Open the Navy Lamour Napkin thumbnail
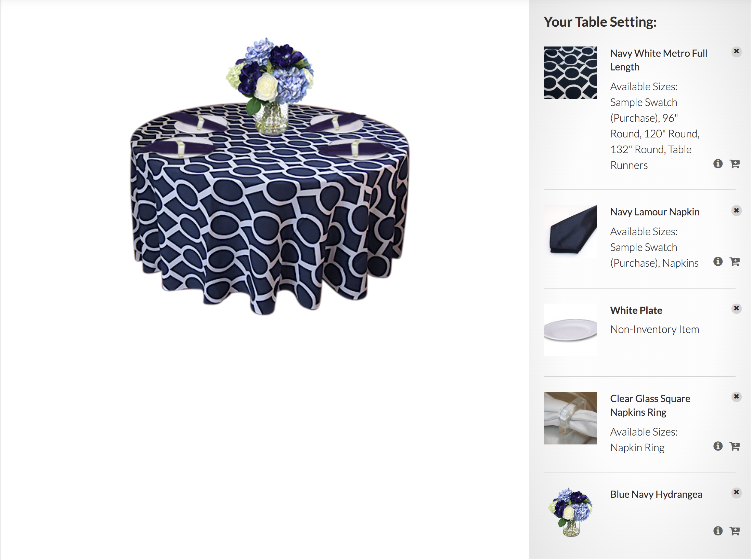The width and height of the screenshot is (752, 560). [x=570, y=231]
